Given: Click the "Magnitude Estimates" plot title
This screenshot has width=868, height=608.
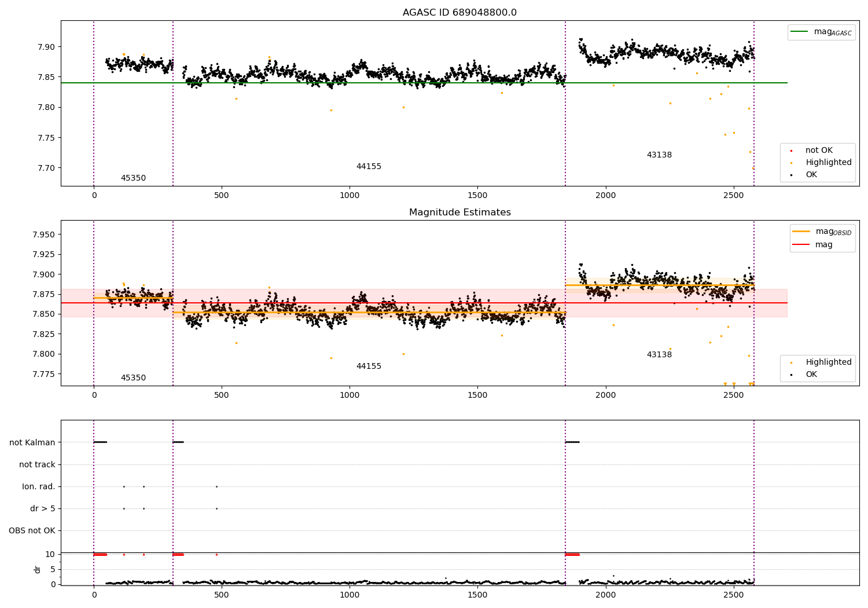Looking at the screenshot, I should click(459, 213).
